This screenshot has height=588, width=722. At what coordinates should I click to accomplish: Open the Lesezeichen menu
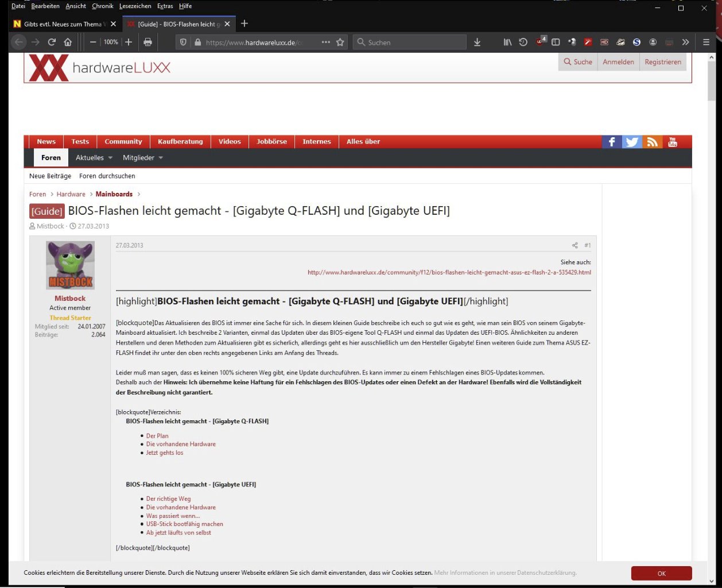click(x=135, y=6)
